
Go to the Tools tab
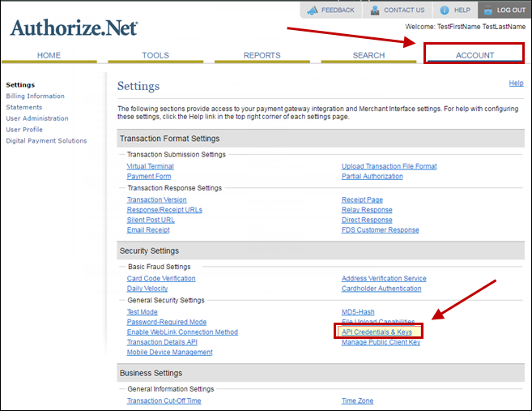[155, 55]
